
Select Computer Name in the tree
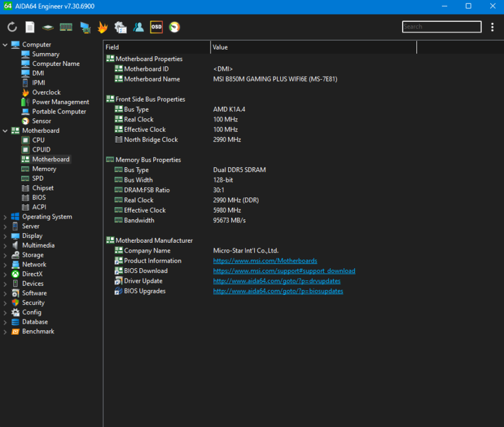(x=56, y=63)
